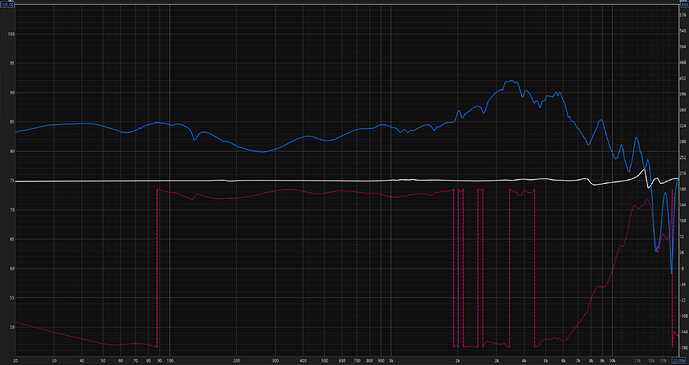Screen dimensions: 689x365
Task: Click the 75 label on the left axis
Action: 12,181
